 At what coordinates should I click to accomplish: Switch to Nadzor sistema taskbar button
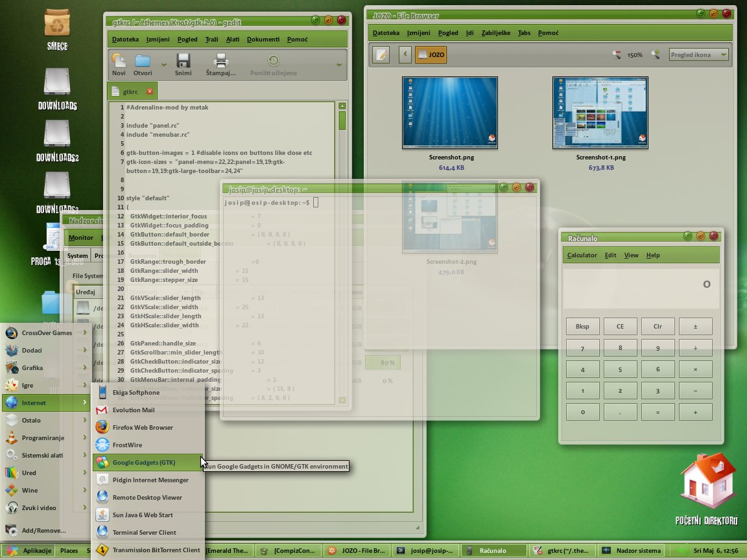tap(632, 550)
